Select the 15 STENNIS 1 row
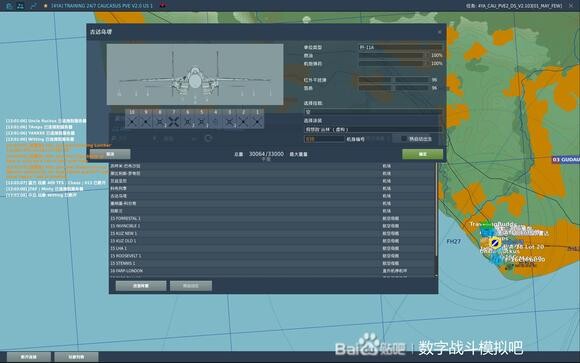Screen dimensions: 580x363 [272, 263]
